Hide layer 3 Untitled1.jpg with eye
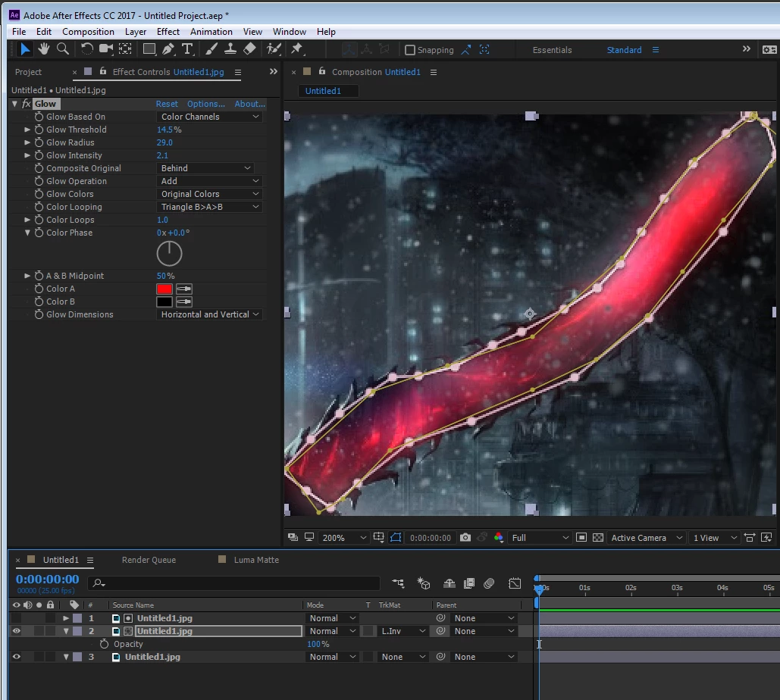780x700 pixels. pos(17,657)
